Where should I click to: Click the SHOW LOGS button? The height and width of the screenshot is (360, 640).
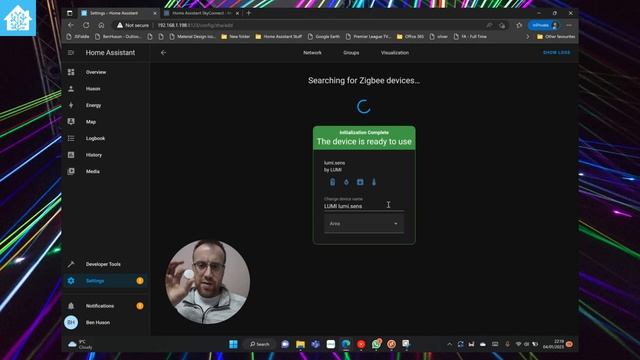pyautogui.click(x=556, y=53)
